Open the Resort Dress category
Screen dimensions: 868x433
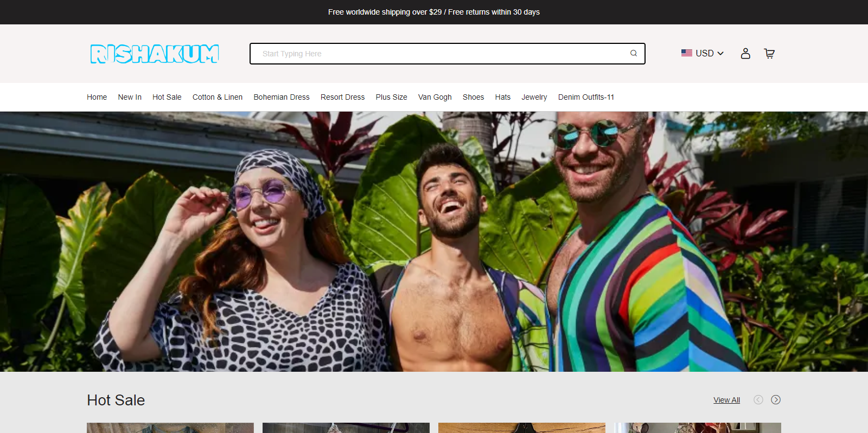pyautogui.click(x=342, y=97)
